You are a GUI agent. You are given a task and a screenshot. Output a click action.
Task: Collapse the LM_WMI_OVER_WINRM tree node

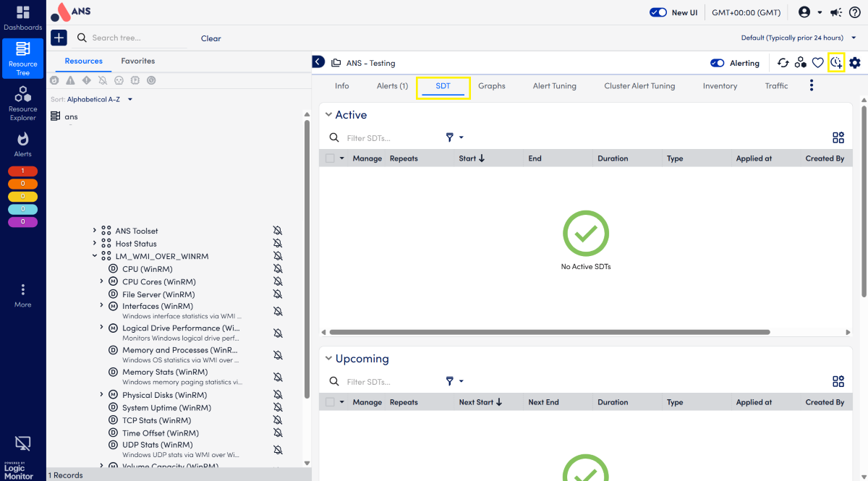(95, 255)
